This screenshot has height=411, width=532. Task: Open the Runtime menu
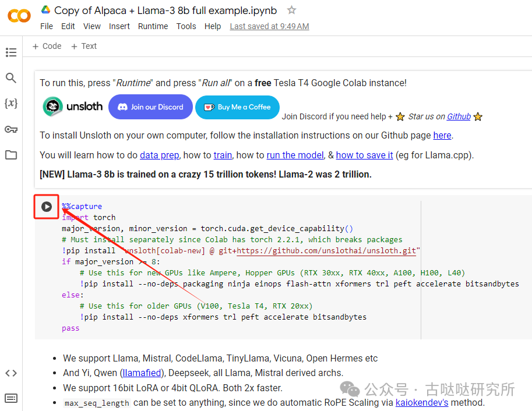(x=153, y=26)
